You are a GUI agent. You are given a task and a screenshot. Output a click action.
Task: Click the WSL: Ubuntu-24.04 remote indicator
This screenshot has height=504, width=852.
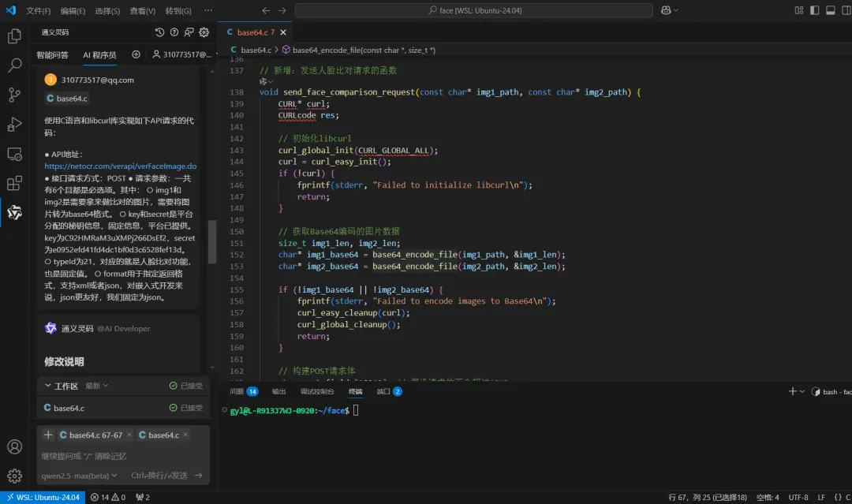pos(43,497)
